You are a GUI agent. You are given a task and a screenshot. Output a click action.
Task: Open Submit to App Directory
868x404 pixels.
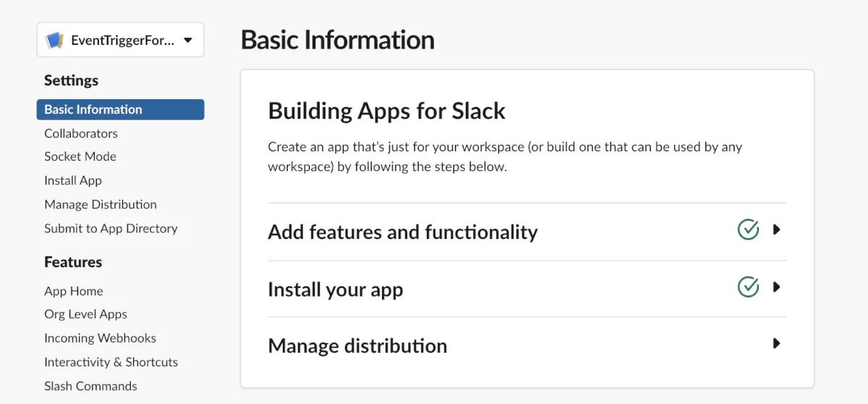click(111, 228)
